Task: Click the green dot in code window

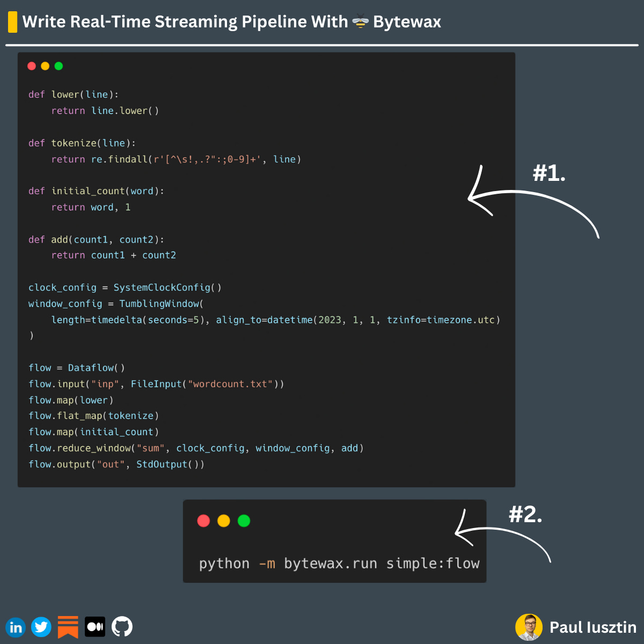Action: point(58,66)
